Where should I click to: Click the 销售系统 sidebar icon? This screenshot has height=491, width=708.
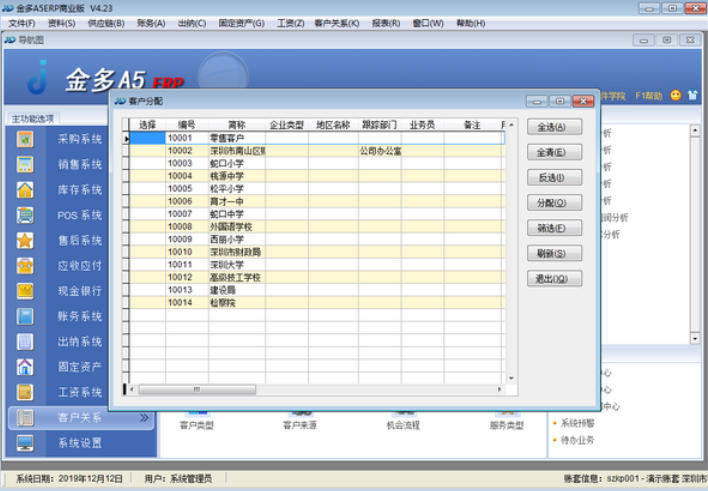point(25,164)
